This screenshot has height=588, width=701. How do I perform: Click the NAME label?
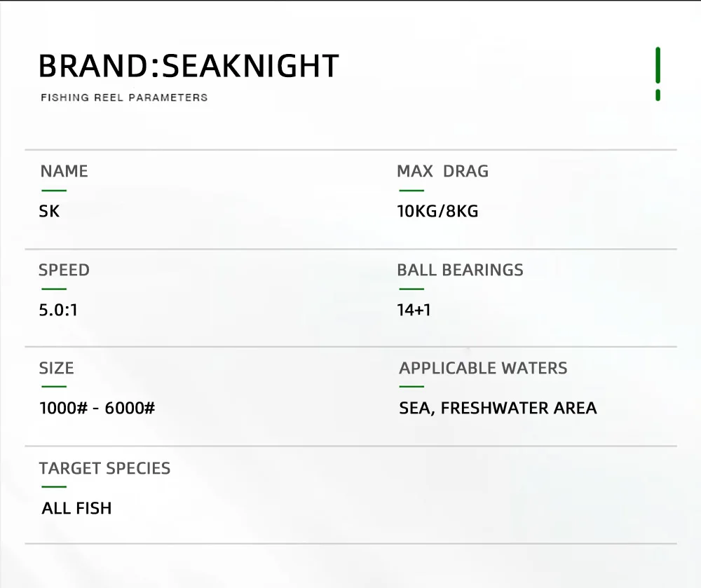point(64,171)
